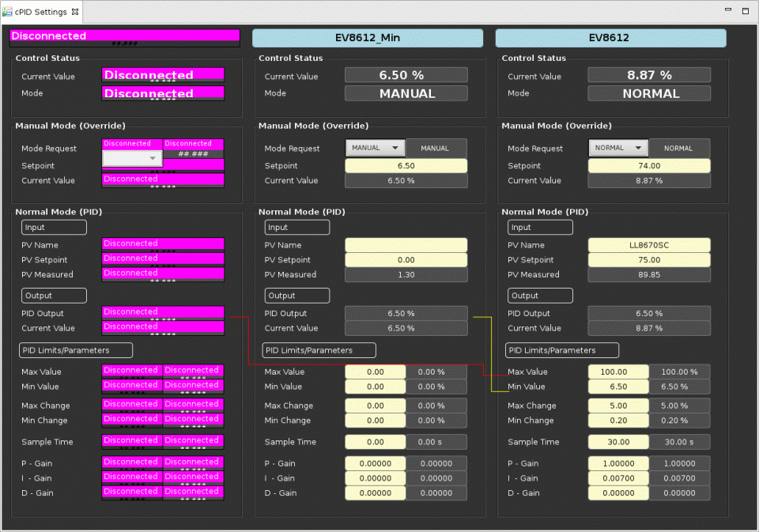Expand the disconnected Mode Request combo box
Image resolution: width=759 pixels, height=532 pixels.
click(132, 158)
